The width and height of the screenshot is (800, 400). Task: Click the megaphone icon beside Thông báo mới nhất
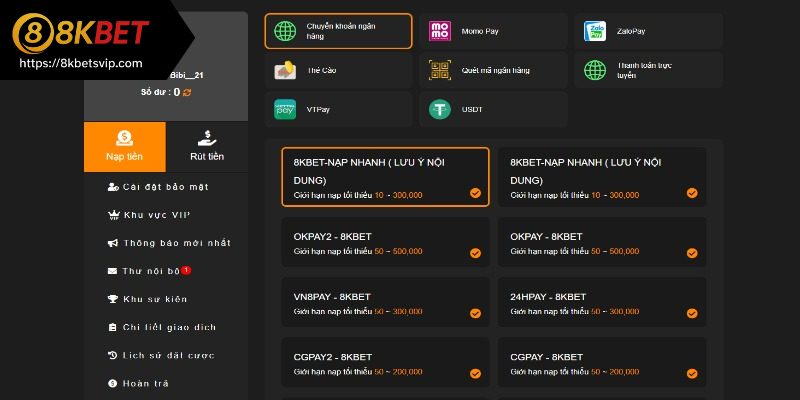coord(113,243)
